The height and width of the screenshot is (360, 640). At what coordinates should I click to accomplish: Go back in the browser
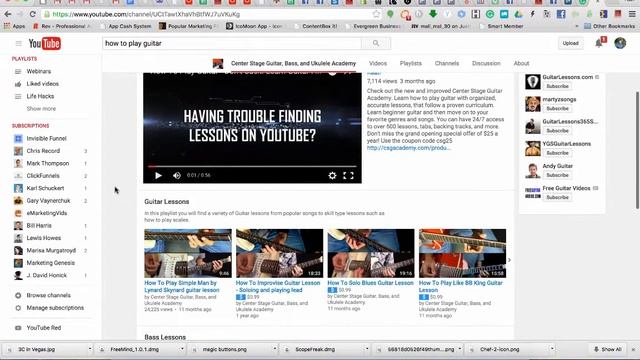click(8, 14)
